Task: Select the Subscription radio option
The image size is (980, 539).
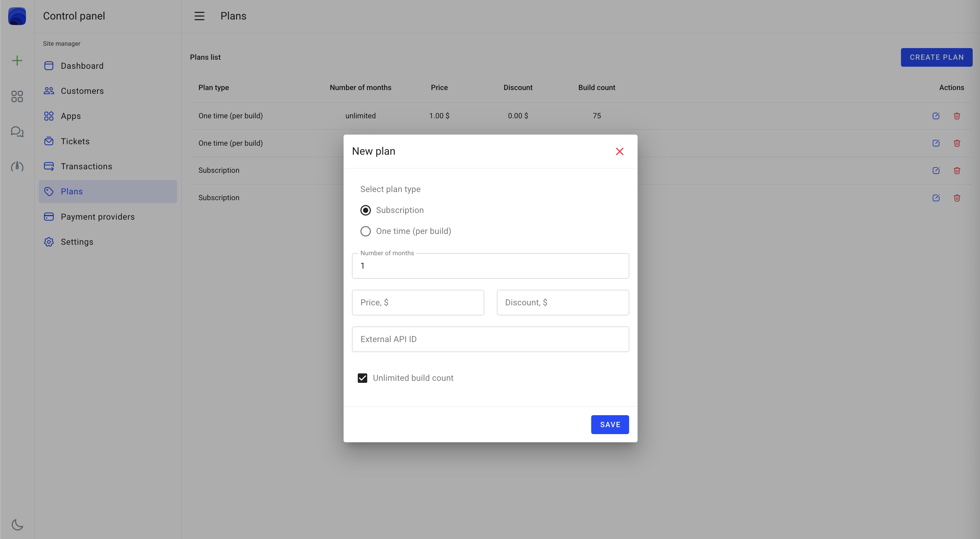Action: coord(365,210)
